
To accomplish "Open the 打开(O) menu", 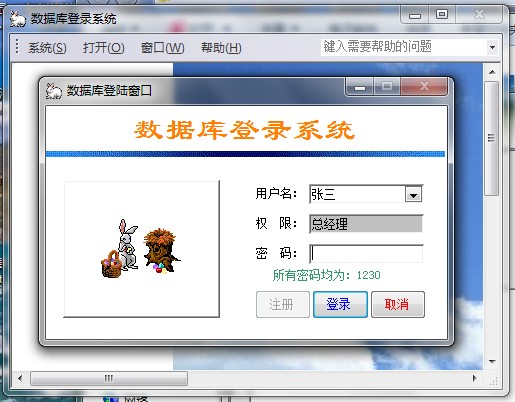I will 103,48.
